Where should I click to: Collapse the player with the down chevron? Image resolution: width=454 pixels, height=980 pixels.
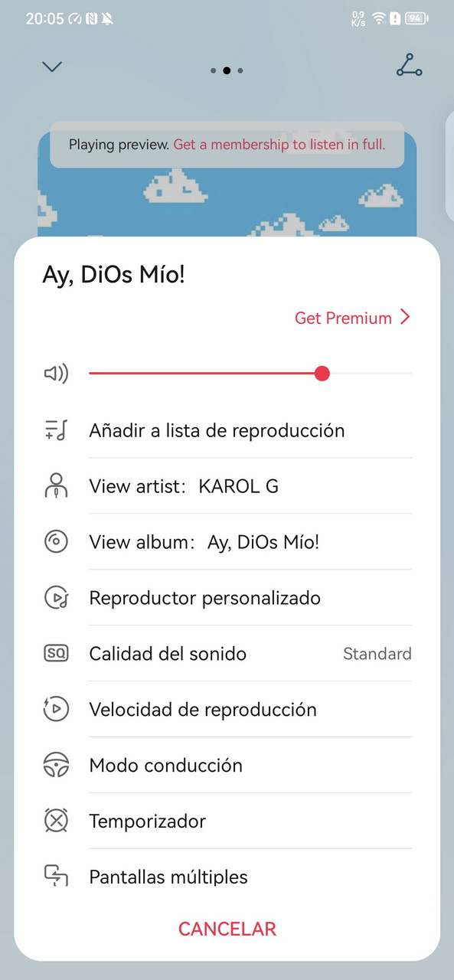(52, 67)
